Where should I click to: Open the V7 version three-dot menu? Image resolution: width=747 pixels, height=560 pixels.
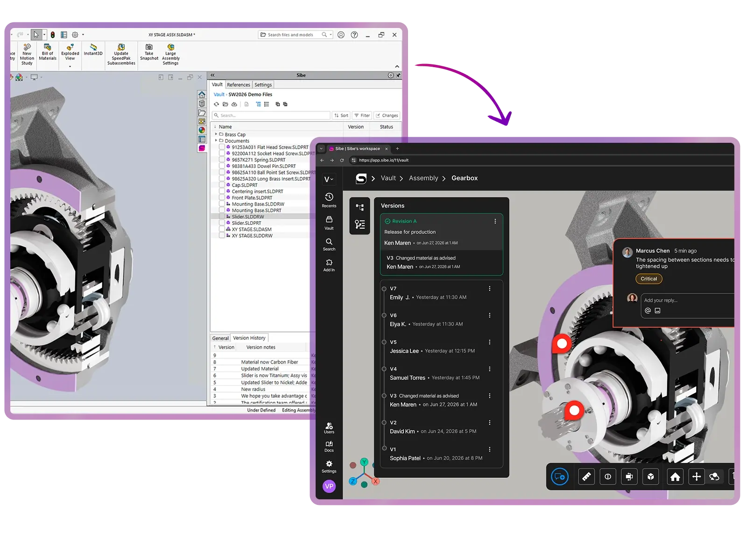tap(490, 288)
